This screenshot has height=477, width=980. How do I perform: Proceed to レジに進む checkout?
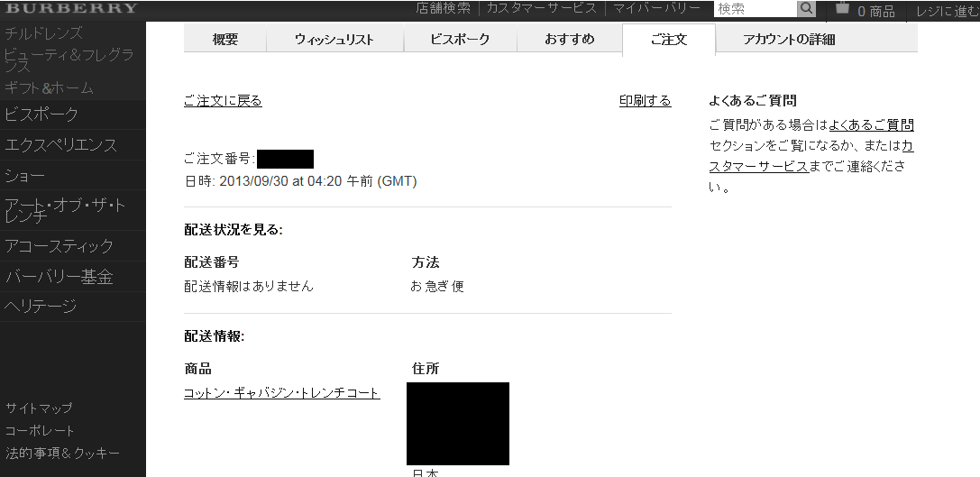947,11
